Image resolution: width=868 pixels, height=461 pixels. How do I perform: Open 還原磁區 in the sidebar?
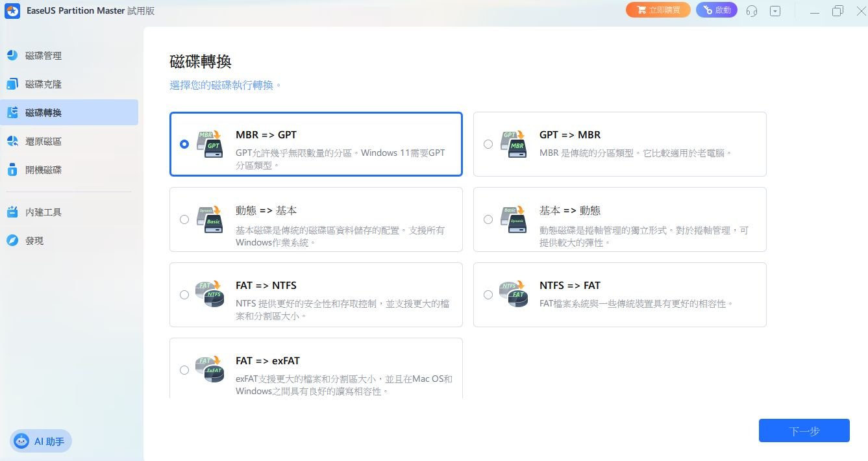43,142
